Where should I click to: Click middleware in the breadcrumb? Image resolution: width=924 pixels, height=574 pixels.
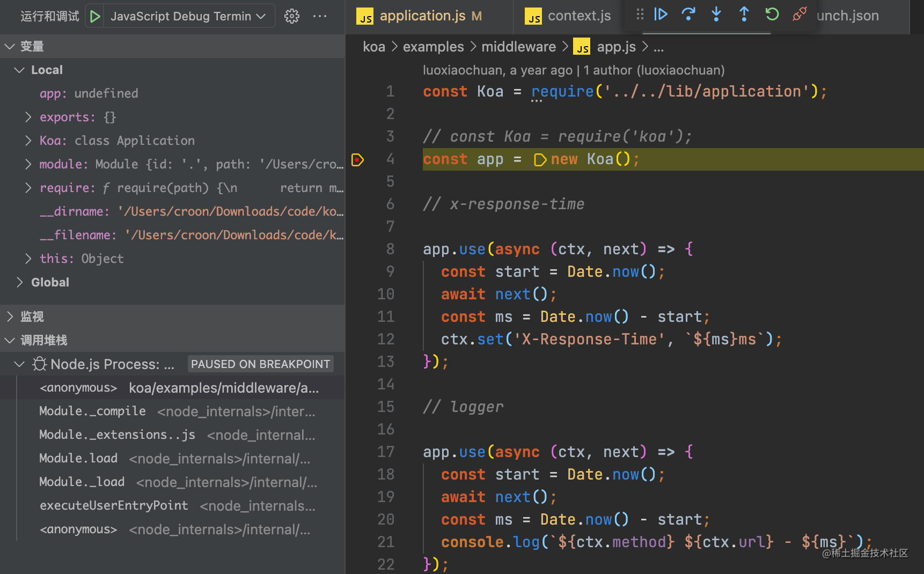[518, 47]
